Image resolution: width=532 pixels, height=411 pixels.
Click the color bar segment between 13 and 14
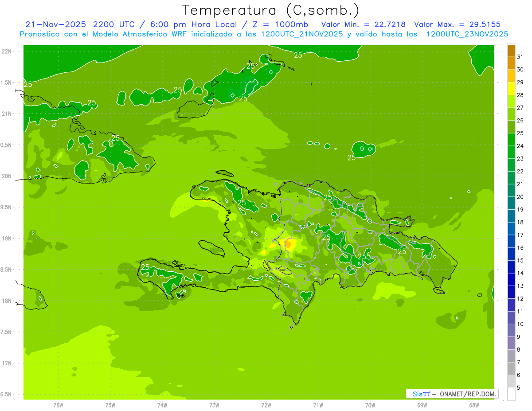tap(511, 279)
